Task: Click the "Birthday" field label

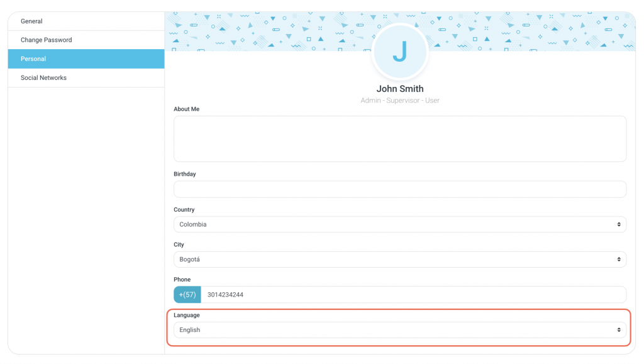Action: tap(185, 174)
